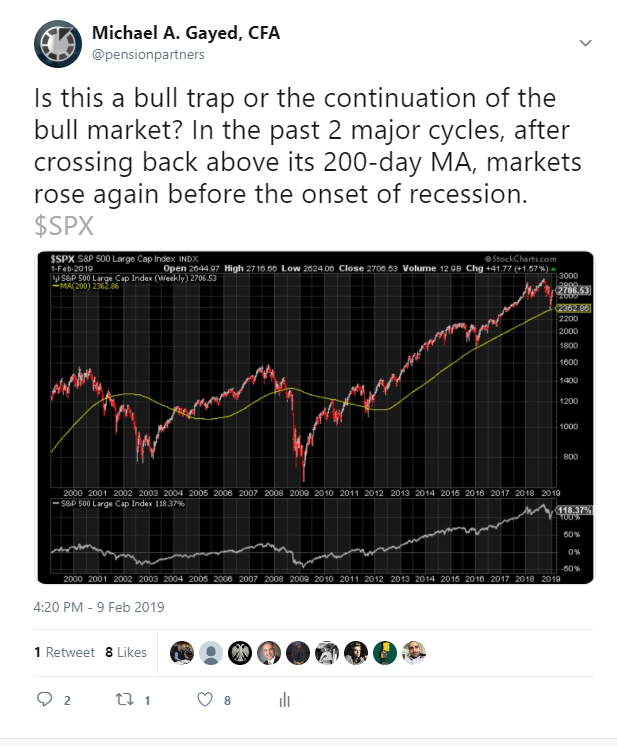
Task: Open the tweet timestamp 9 Feb 2019
Action: [x=100, y=607]
